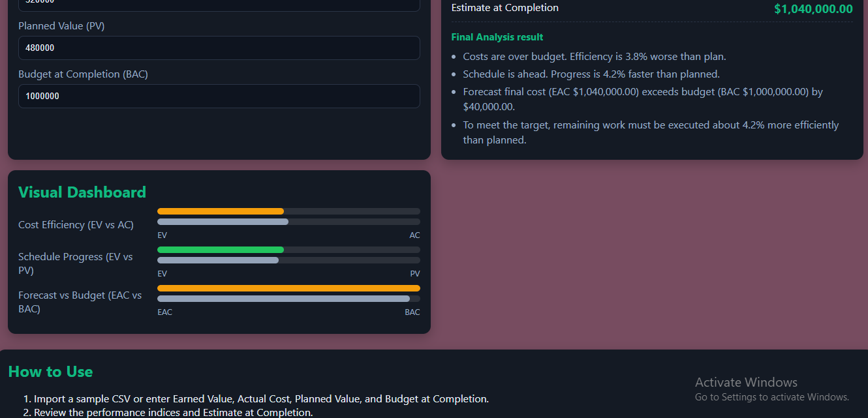Click the 'Final Analysis result' heading

pos(497,37)
